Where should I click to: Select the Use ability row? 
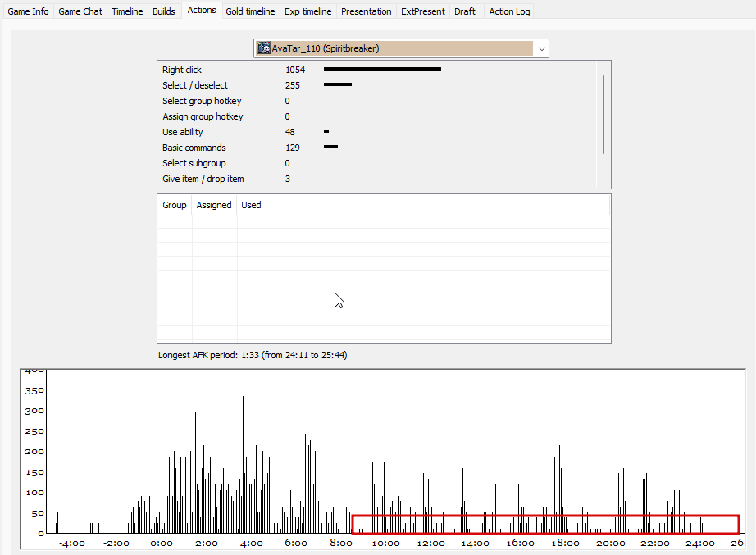(x=377, y=132)
